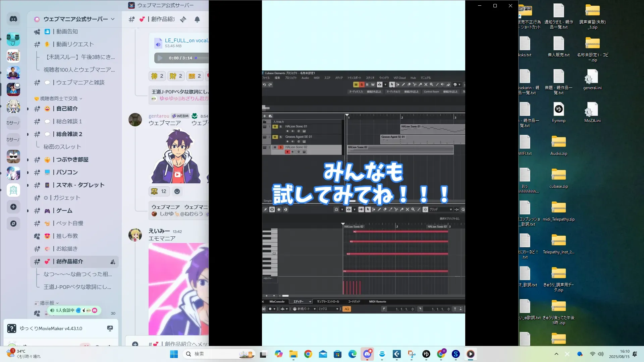Viewport: 644px width, 362px height.
Task: Click the Add a Server plus icon
Action: (13, 207)
